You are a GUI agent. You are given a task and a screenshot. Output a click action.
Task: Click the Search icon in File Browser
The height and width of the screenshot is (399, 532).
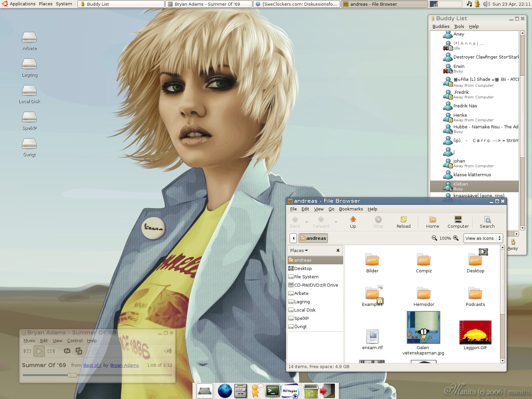[487, 222]
